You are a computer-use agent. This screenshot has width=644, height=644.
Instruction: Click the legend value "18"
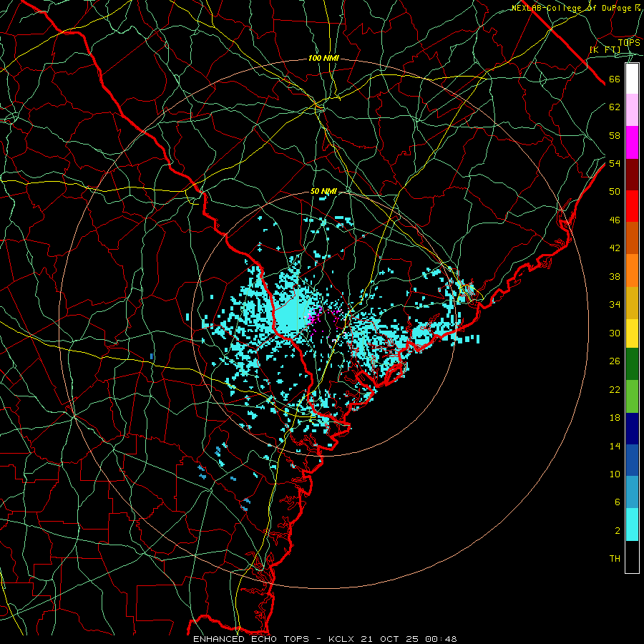(x=615, y=418)
